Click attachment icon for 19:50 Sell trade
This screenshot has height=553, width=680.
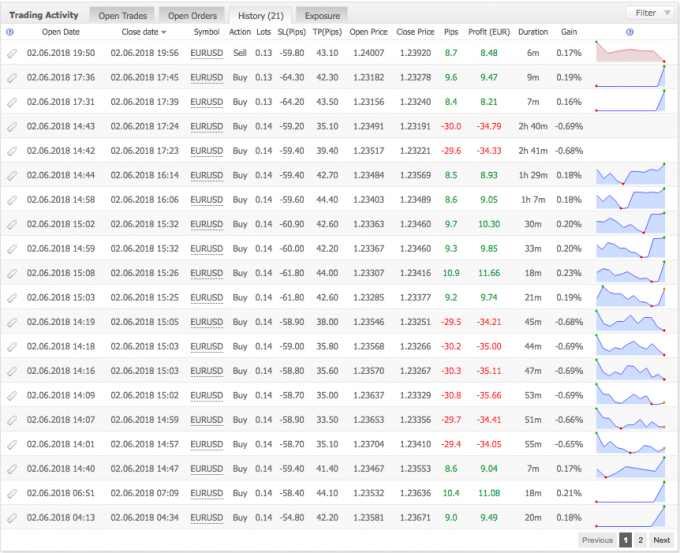[12, 53]
